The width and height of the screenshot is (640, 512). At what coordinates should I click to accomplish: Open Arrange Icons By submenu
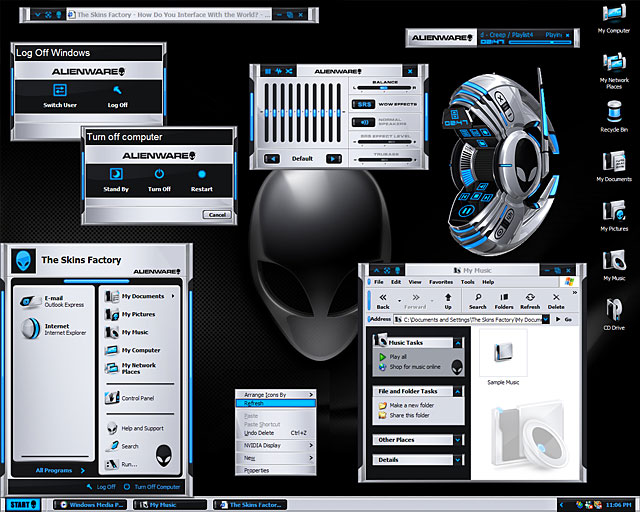pos(276,395)
